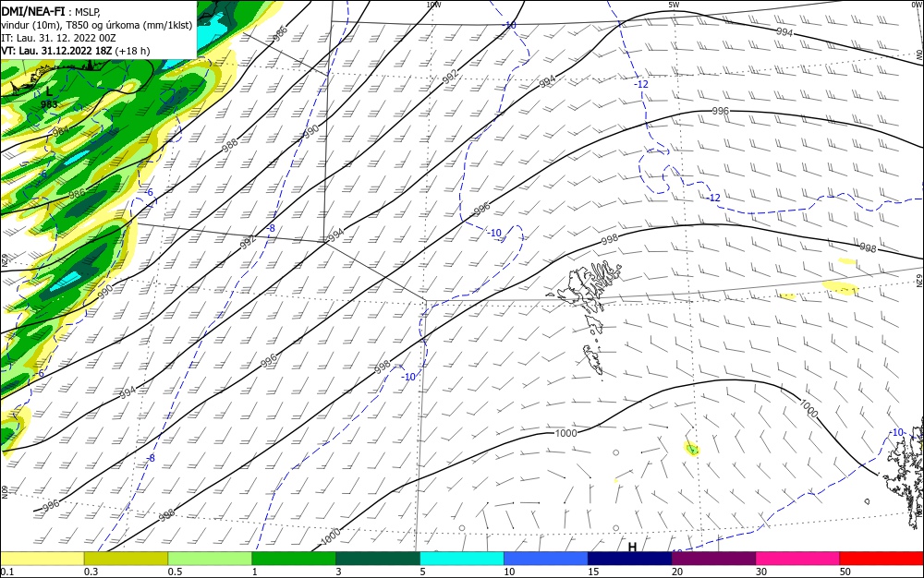Click the 10W longitude label
This screenshot has width=924, height=578.
433,5
